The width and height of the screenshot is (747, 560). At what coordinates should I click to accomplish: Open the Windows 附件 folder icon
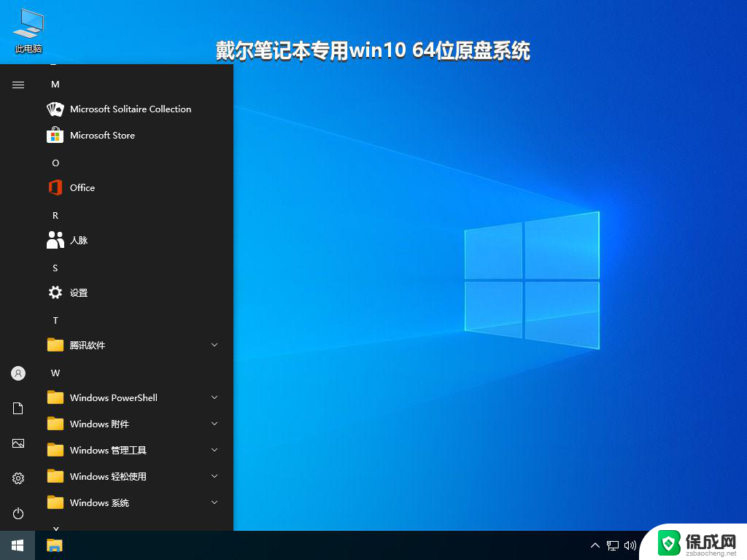[55, 424]
